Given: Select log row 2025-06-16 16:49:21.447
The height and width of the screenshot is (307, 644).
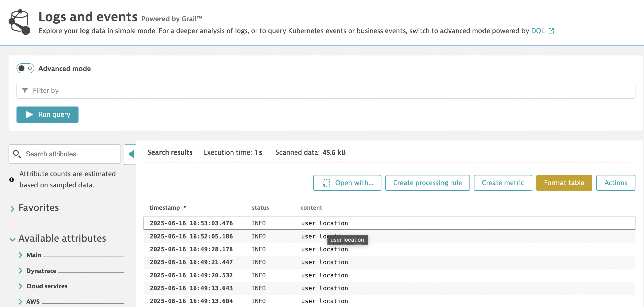Looking at the screenshot, I should 389,262.
